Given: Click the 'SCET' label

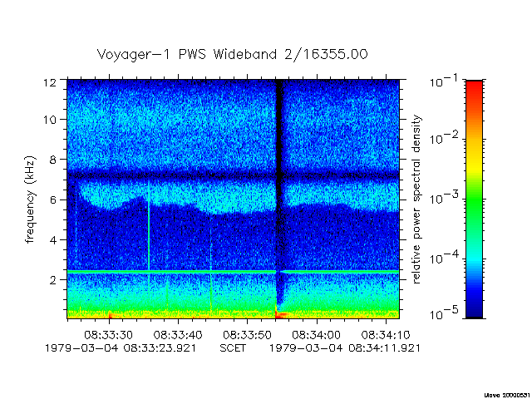Looking at the screenshot, I should point(233,348).
